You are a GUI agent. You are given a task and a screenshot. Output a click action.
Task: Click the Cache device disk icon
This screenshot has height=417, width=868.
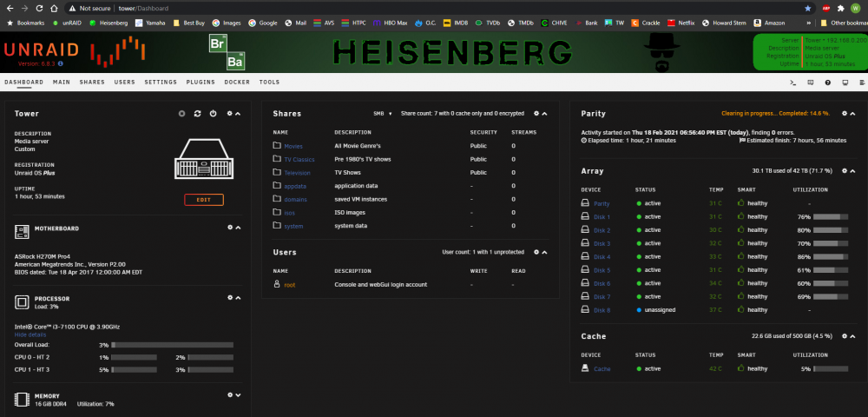coord(585,368)
